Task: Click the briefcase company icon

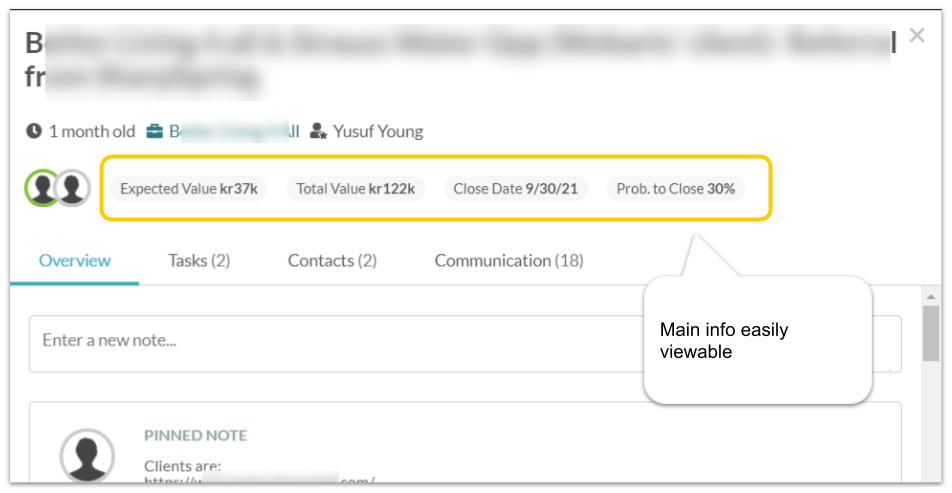Action: point(155,131)
